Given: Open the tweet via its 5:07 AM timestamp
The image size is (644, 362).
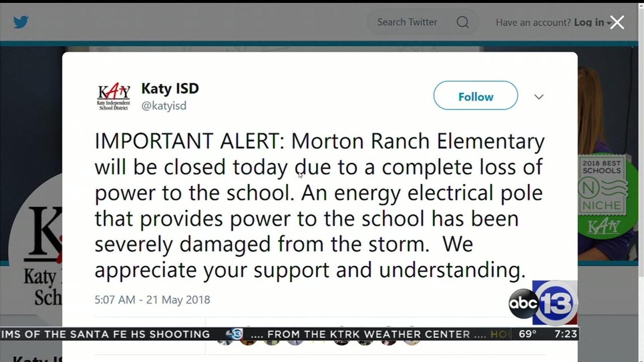Looking at the screenshot, I should point(151,300).
